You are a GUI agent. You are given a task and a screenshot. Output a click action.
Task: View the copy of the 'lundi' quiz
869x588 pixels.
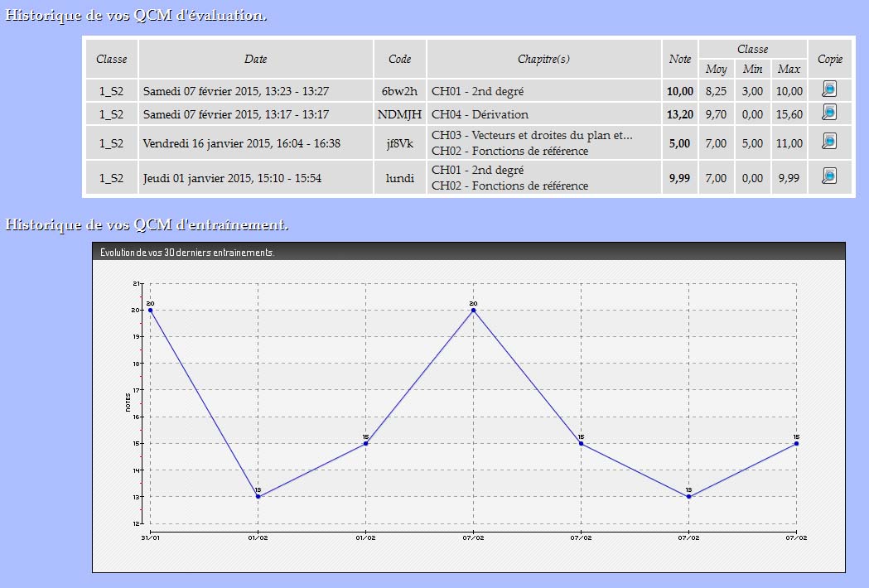pos(828,176)
